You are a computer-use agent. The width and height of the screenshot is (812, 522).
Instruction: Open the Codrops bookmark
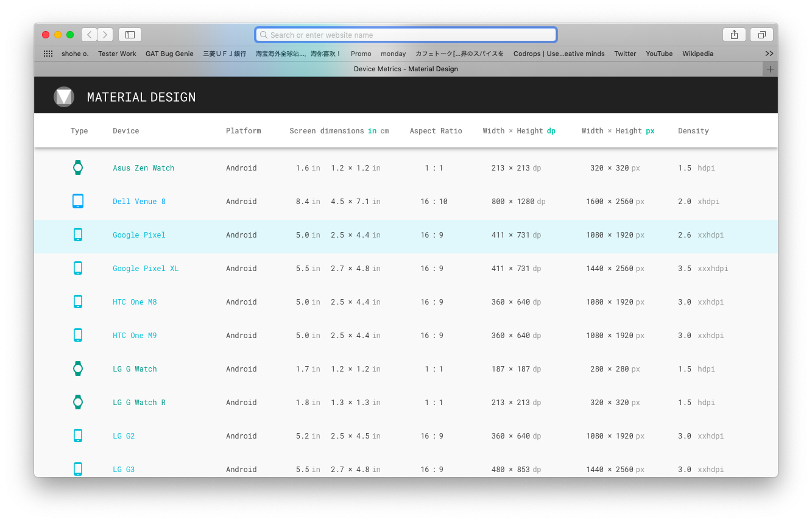pyautogui.click(x=559, y=54)
